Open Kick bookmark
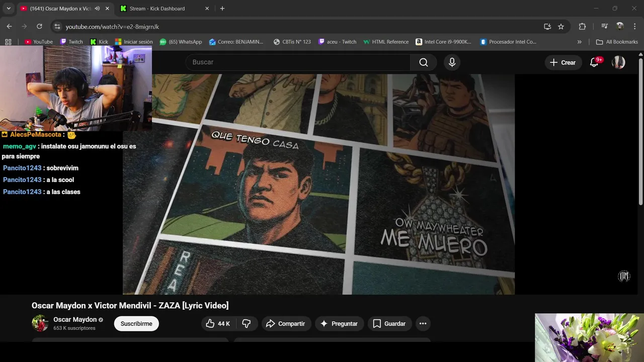 click(99, 42)
